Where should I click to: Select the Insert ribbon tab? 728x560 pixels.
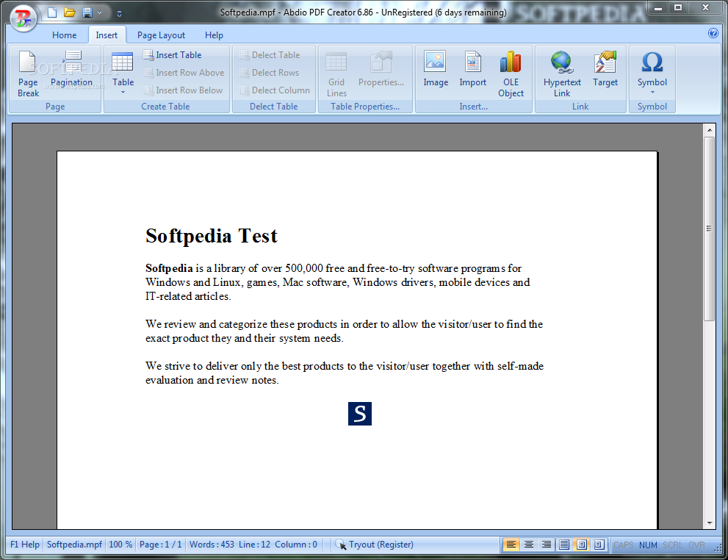coord(107,35)
